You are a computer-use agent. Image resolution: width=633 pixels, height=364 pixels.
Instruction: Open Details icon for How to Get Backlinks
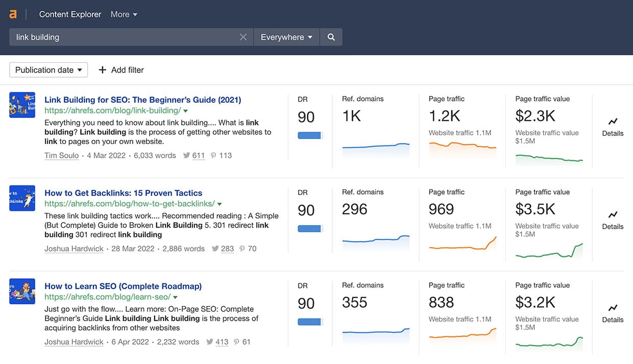pos(613,215)
